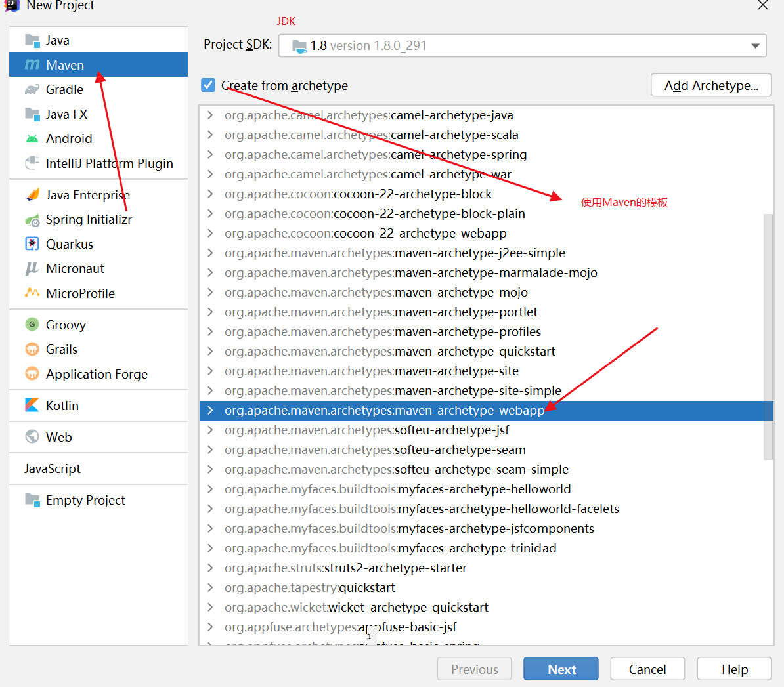Click the MicroProfile icon
The height and width of the screenshot is (687, 784).
[32, 293]
